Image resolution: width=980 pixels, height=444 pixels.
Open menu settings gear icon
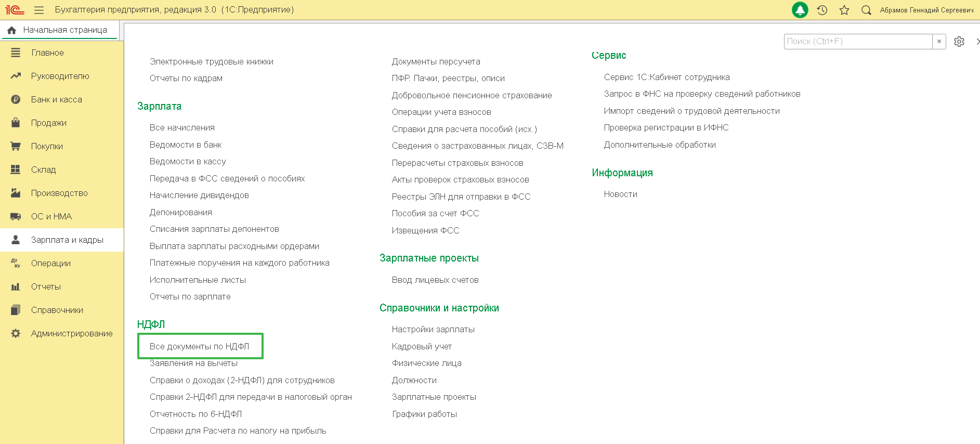pyautogui.click(x=959, y=42)
